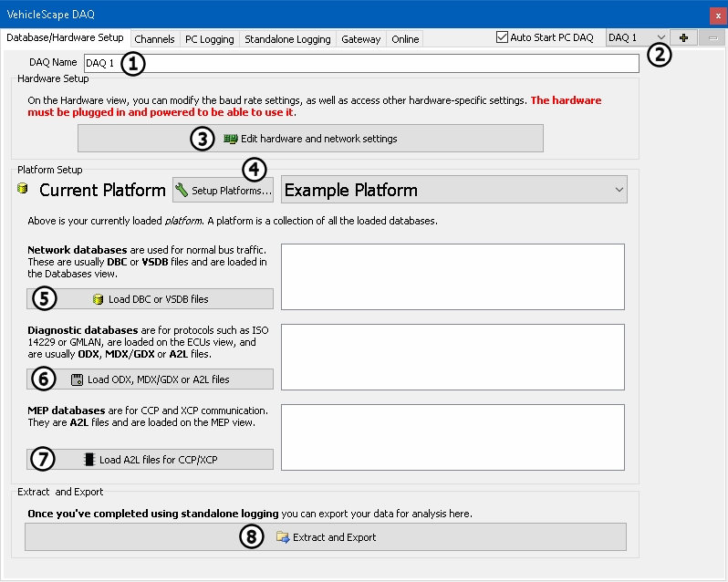The height and width of the screenshot is (582, 728).
Task: Select the Gateway tab
Action: point(360,39)
